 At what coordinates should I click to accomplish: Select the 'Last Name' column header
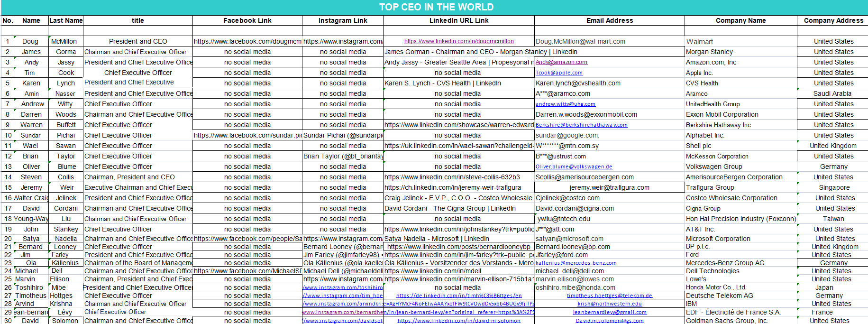point(66,20)
